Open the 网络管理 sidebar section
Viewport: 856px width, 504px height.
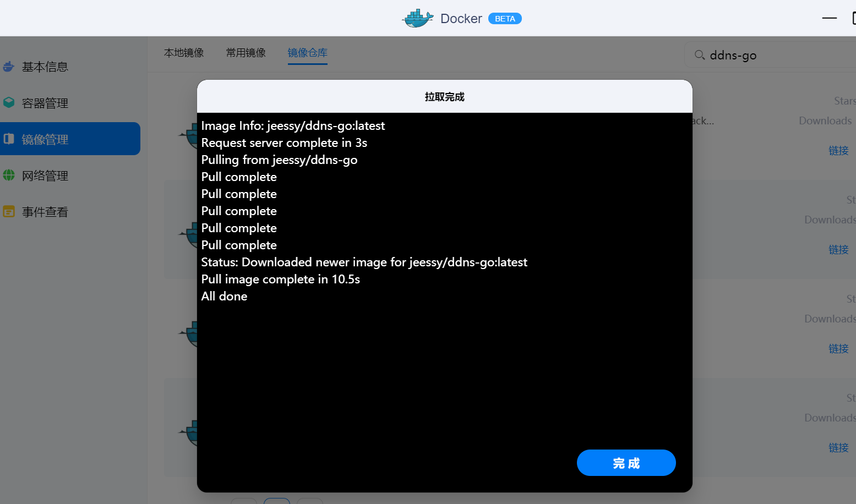pos(45,176)
